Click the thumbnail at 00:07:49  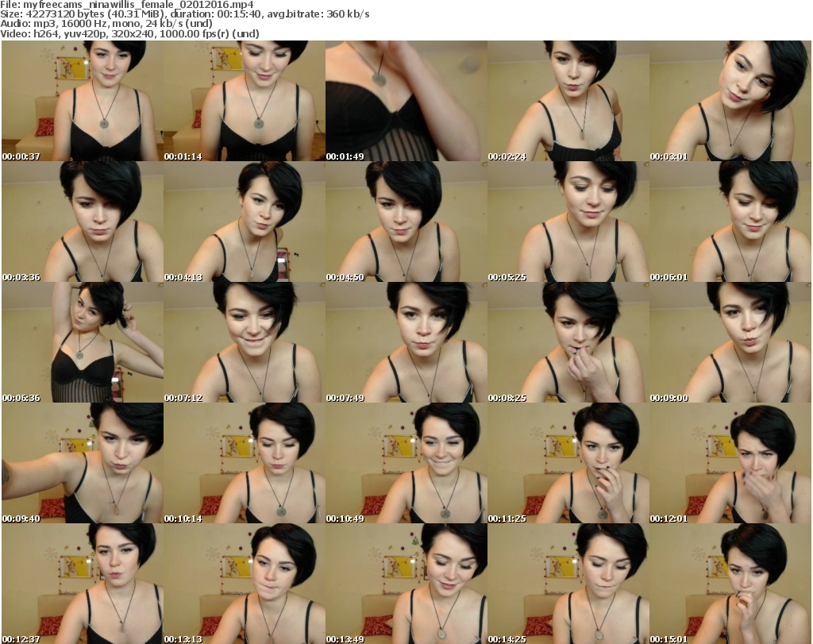pos(406,343)
